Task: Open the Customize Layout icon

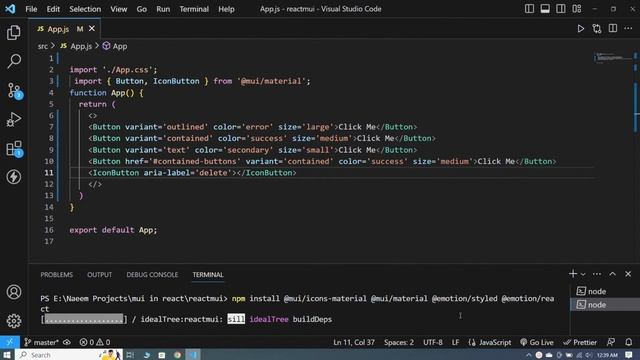Action: 577,9
